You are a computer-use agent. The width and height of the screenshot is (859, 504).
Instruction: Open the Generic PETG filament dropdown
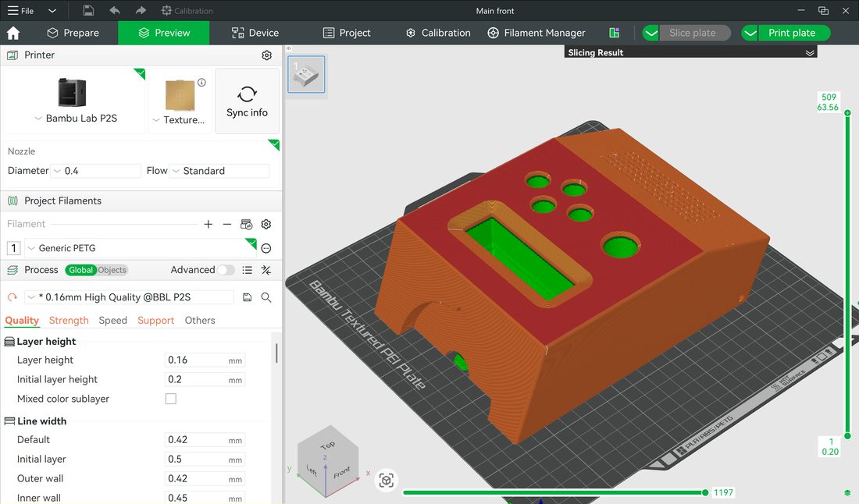pos(141,248)
